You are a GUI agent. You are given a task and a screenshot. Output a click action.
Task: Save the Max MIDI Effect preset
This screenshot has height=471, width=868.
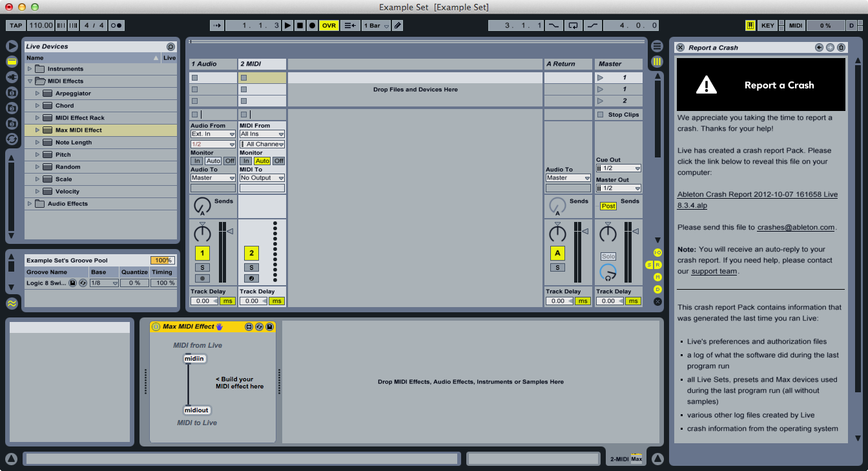tap(271, 326)
